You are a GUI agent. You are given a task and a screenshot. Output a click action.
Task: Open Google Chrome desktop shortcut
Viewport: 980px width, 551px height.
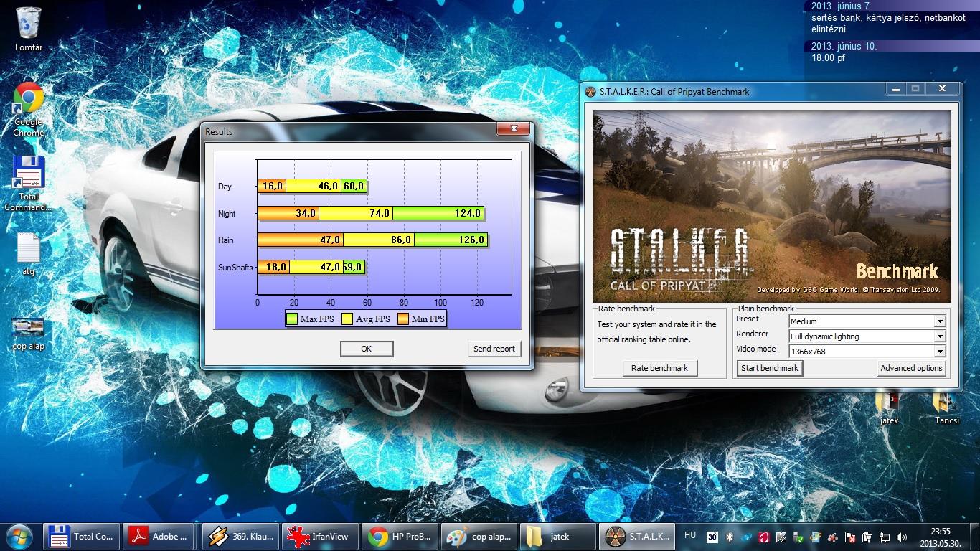pyautogui.click(x=29, y=109)
